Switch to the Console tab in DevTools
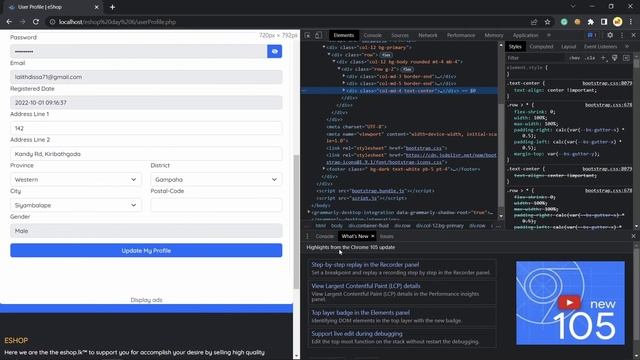The height and width of the screenshot is (360, 640). click(373, 36)
